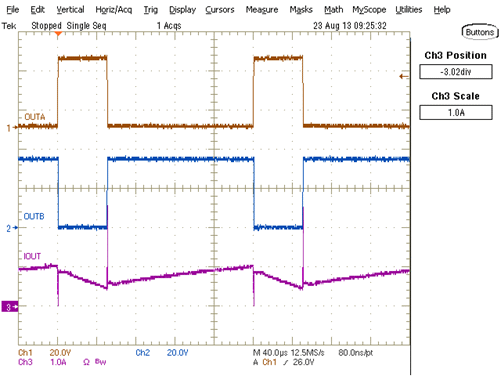Click the Stopped acquisition status text
This screenshot has height=376, width=501.
tap(46, 26)
